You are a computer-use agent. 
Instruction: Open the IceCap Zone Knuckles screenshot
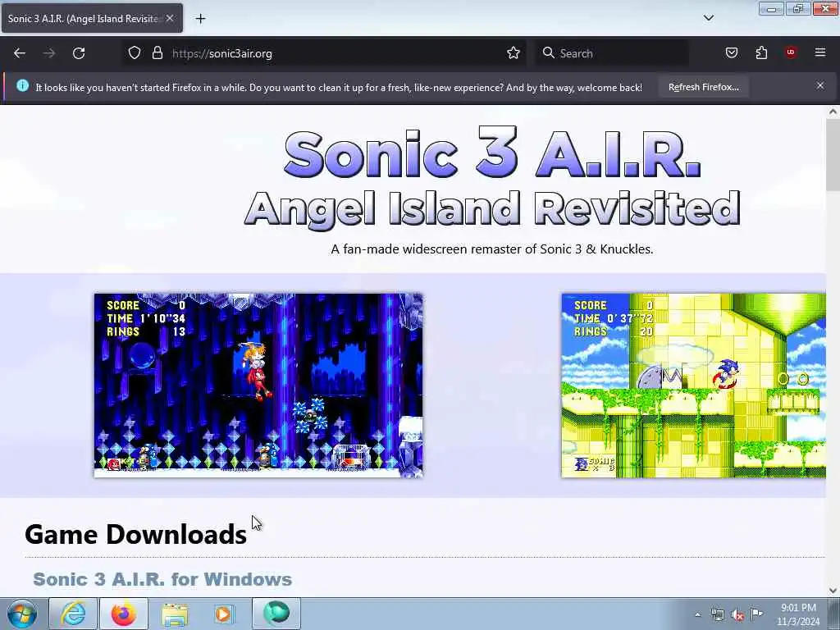pyautogui.click(x=258, y=386)
